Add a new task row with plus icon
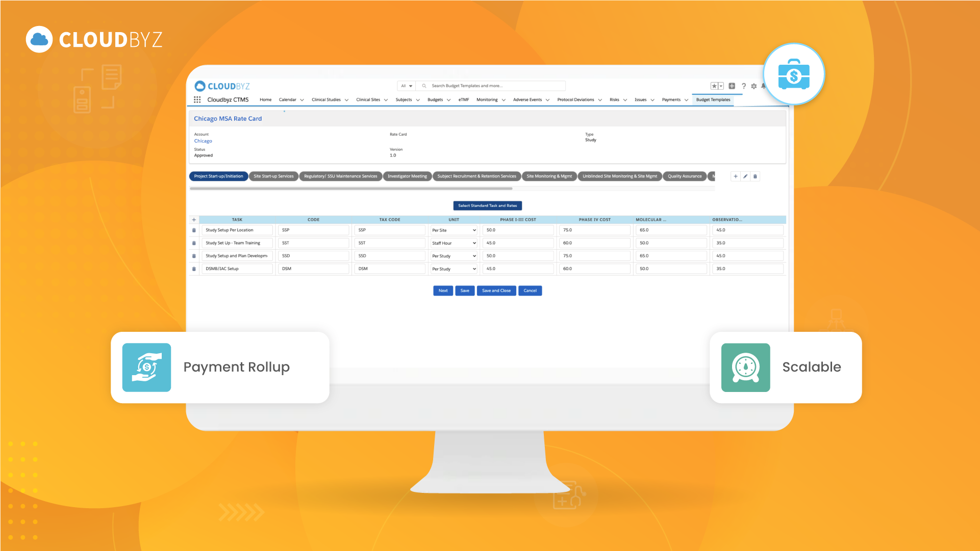980x551 pixels. click(x=194, y=220)
